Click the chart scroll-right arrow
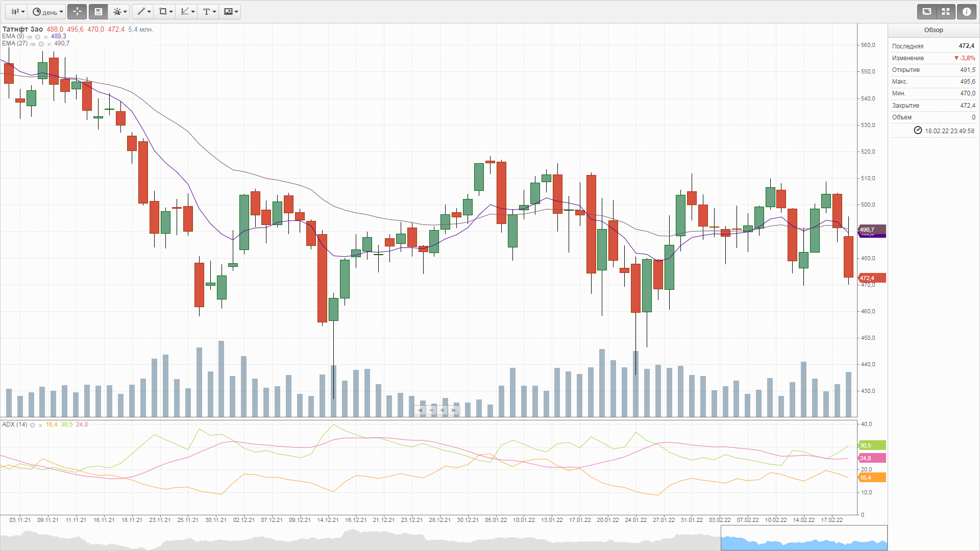980x551 pixels. [454, 410]
